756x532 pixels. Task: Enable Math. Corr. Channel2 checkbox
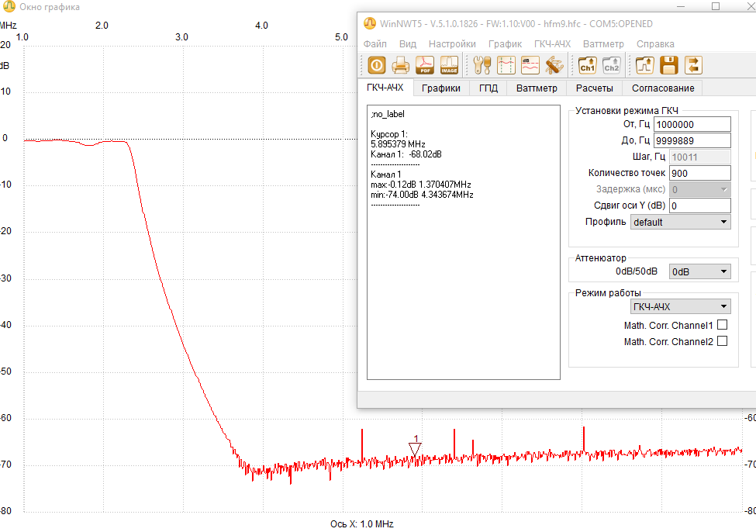(722, 341)
